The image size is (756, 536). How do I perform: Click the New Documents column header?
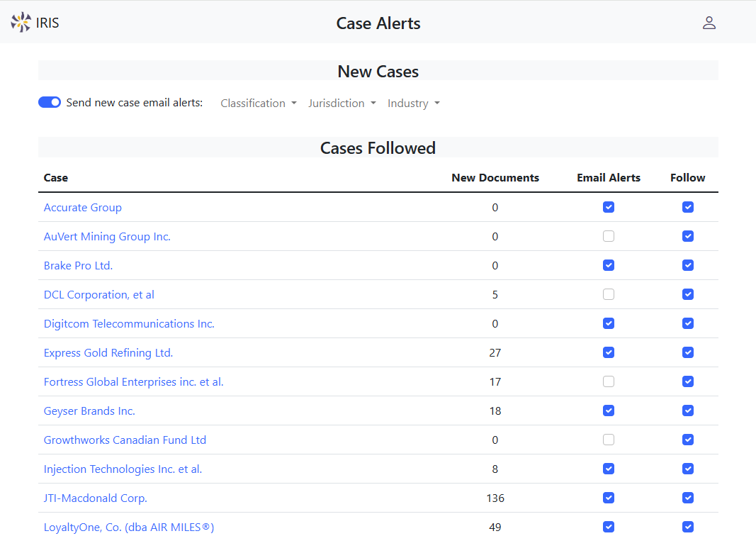pyautogui.click(x=495, y=177)
